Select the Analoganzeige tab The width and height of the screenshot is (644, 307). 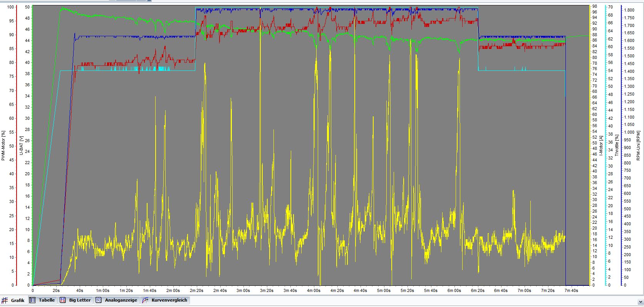pos(121,300)
